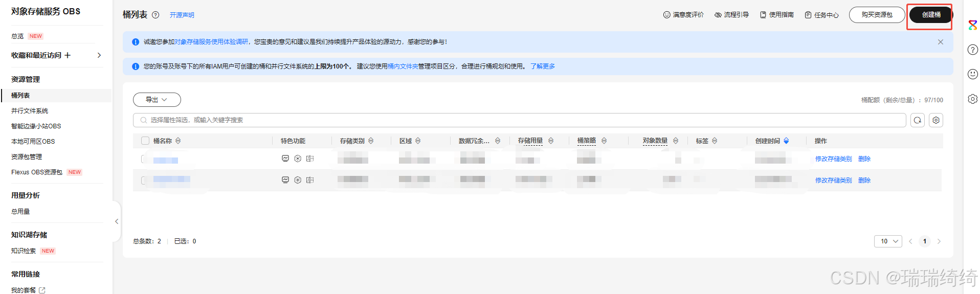Select the first bucket row checkbox
980x294 pixels.
144,159
